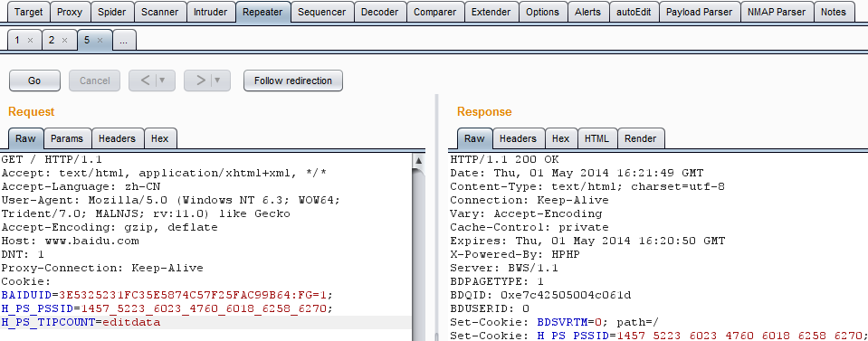Send request with the Go button

pos(34,81)
